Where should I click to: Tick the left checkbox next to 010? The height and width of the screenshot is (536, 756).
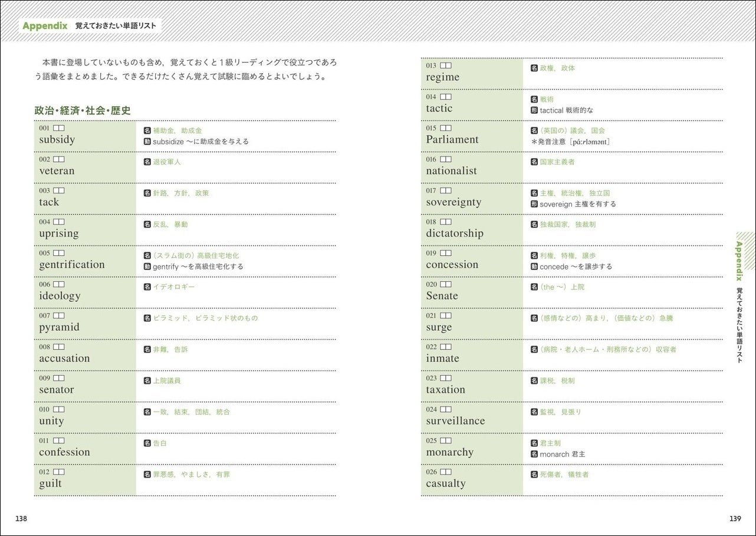pyautogui.click(x=56, y=409)
